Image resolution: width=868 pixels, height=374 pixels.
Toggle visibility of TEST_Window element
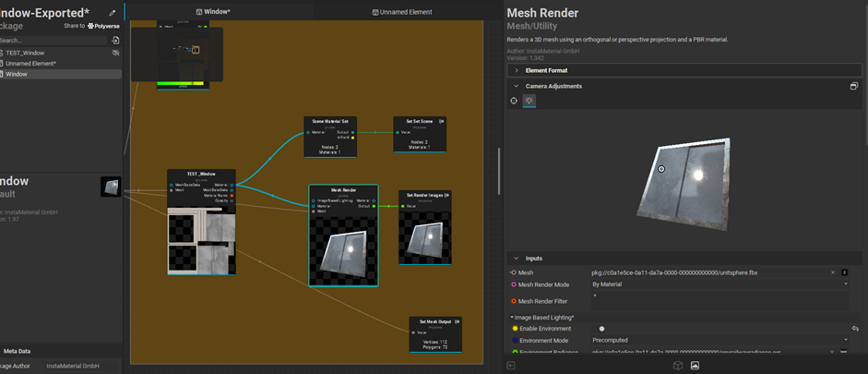(x=115, y=53)
